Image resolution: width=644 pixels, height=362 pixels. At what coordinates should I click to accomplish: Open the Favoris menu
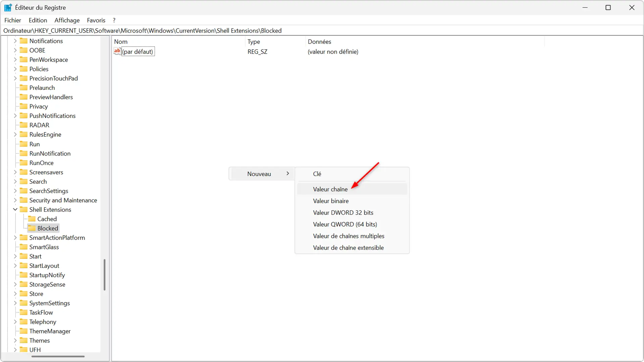[x=96, y=20]
